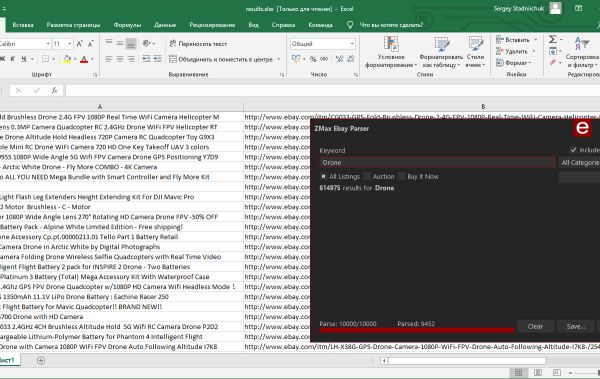Toggle Переносить текст (wrap text)
Screen dimensions: 600x379
pos(198,44)
